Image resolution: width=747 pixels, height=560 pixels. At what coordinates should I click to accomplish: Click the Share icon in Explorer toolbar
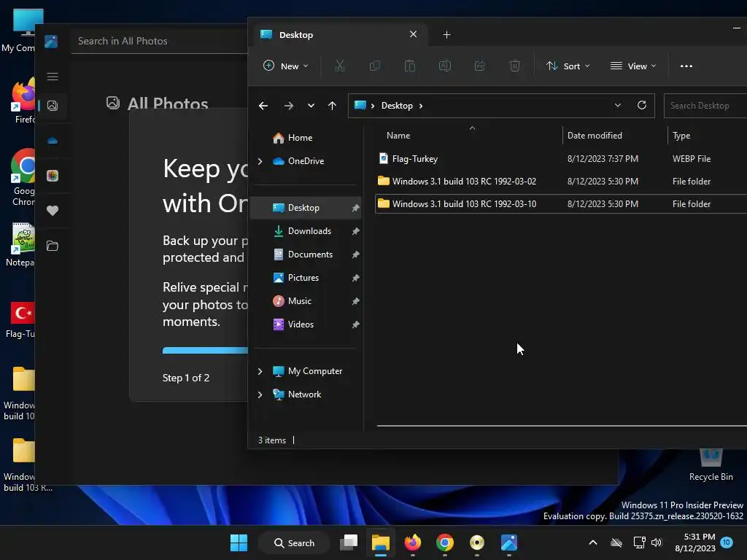click(x=480, y=66)
